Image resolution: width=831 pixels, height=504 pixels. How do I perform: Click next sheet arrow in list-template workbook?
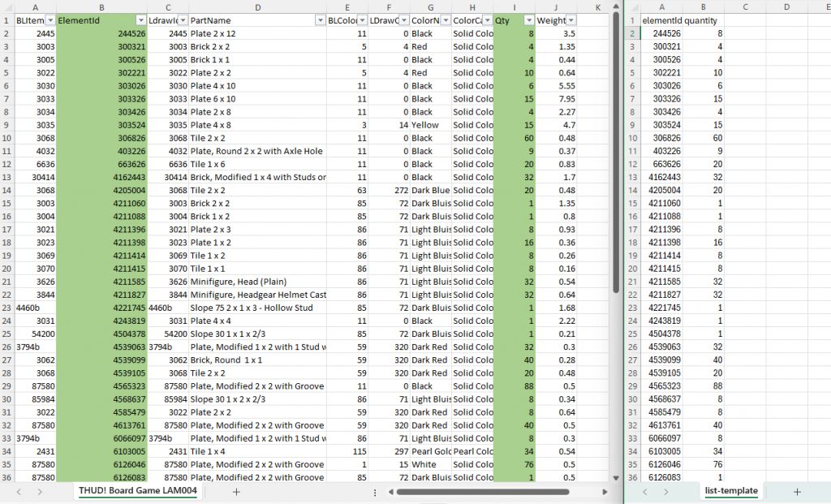pos(667,492)
